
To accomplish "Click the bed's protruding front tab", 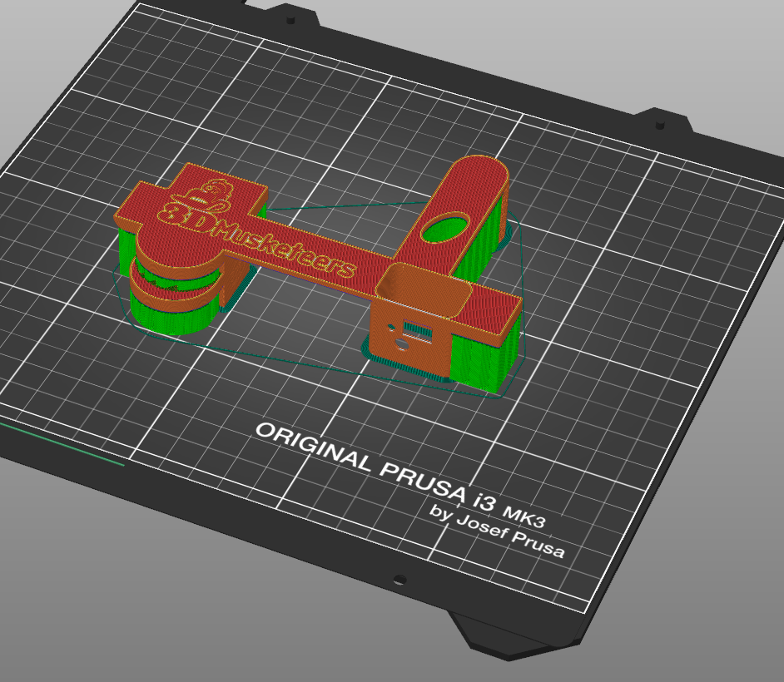I will [515, 635].
